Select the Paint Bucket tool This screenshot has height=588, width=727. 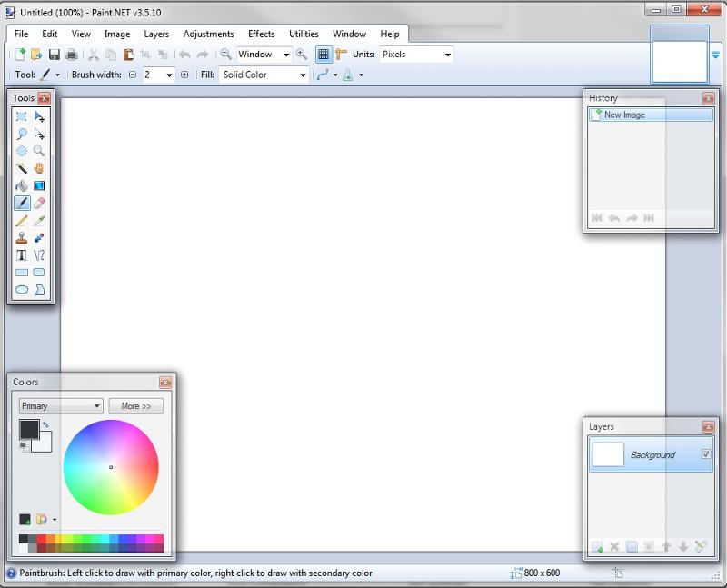[x=22, y=185]
